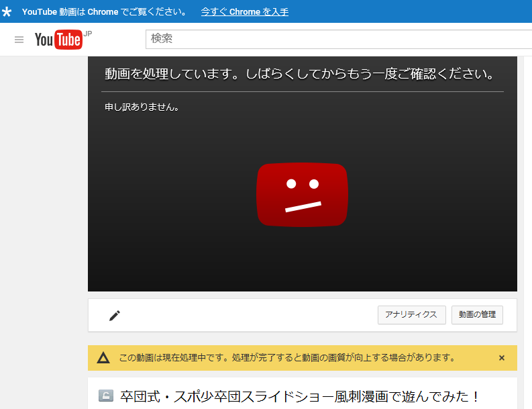Click the YouTube 動画は Chrome でご覧ください text
This screenshot has height=409, width=532.
click(105, 12)
